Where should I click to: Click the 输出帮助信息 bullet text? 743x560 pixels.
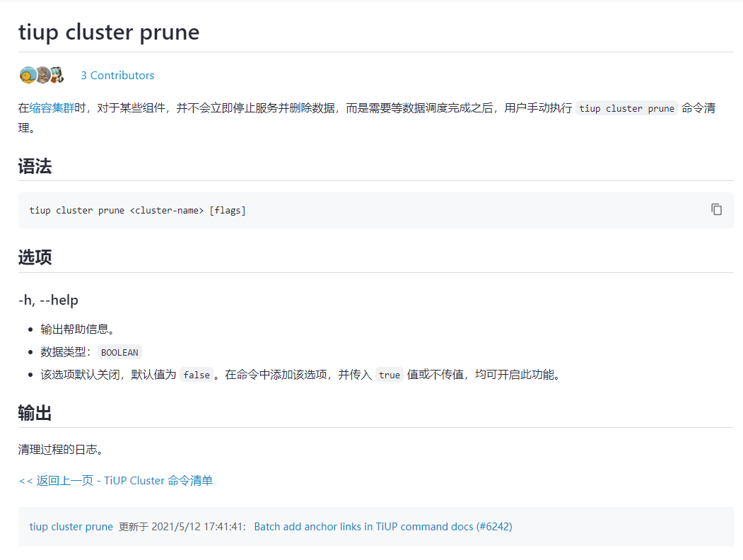click(78, 329)
